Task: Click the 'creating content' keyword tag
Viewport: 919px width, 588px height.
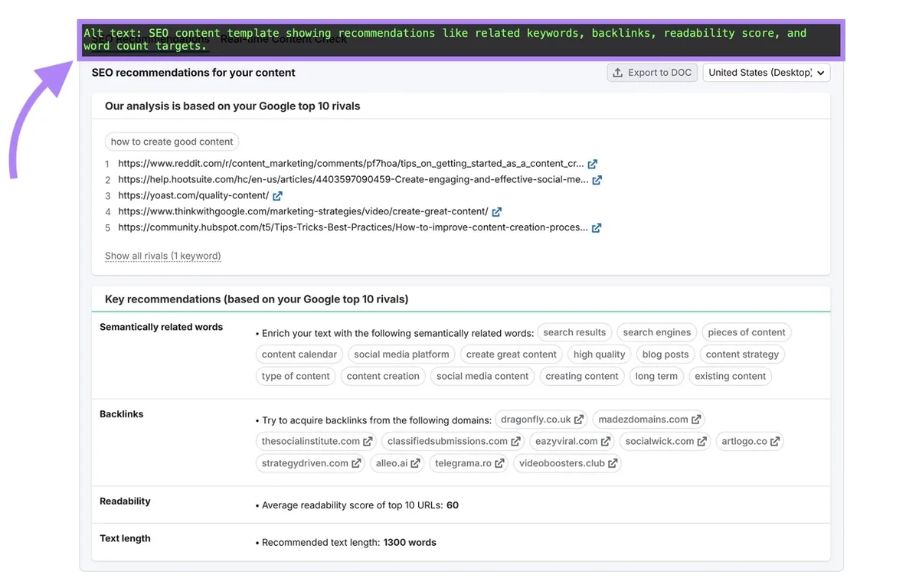Action: 582,377
